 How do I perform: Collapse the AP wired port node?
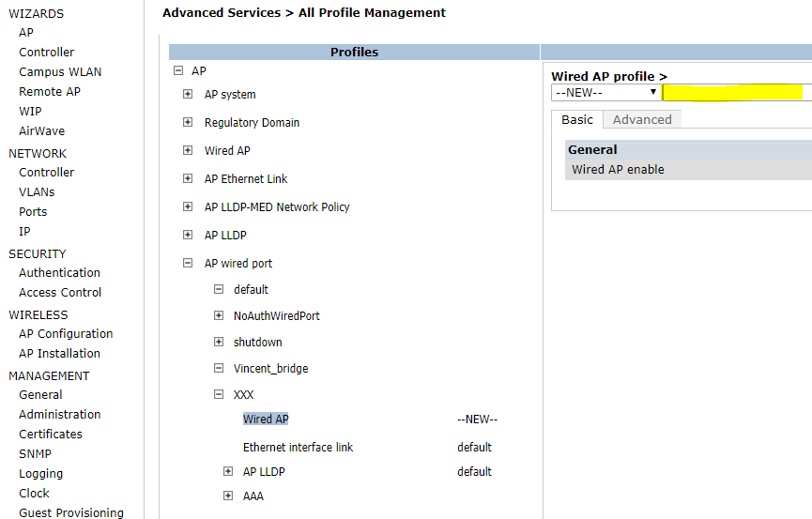coord(188,263)
